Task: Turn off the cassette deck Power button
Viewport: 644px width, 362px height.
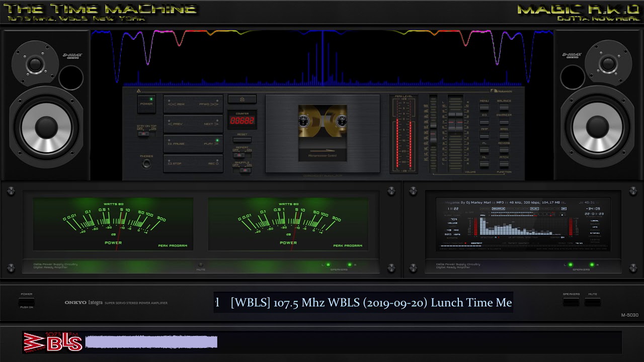Action: [146, 104]
